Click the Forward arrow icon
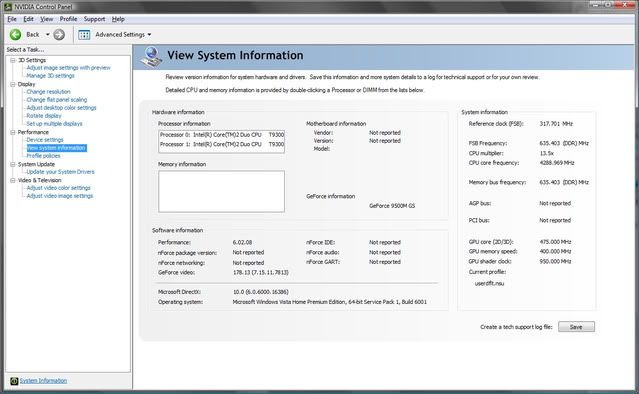This screenshot has height=394, width=639. point(59,35)
